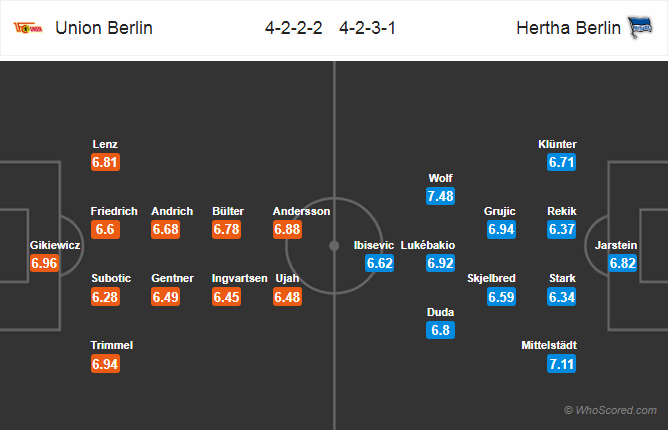The height and width of the screenshot is (430, 668).
Task: Select player name Andersson
Action: pos(301,211)
